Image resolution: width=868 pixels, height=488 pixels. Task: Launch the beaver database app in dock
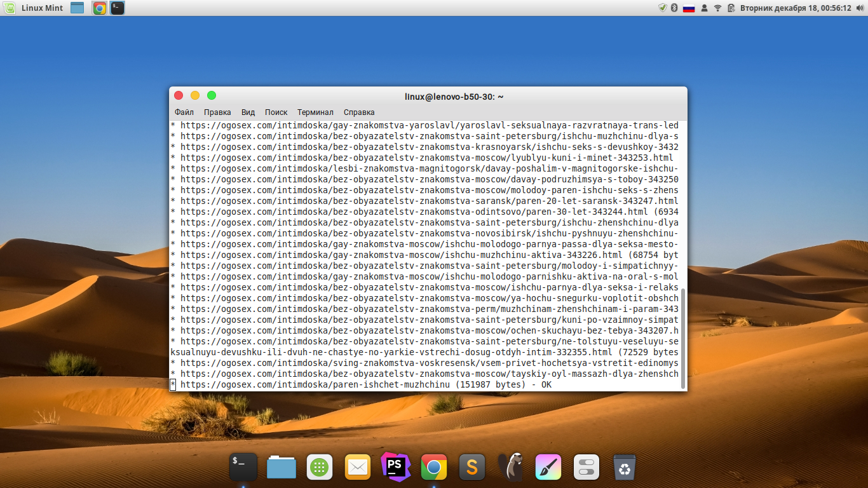click(x=510, y=468)
